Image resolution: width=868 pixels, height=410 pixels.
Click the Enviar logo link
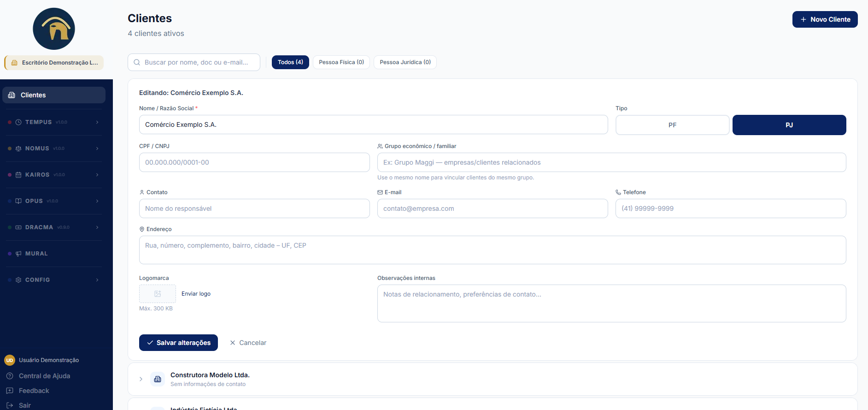tap(196, 294)
